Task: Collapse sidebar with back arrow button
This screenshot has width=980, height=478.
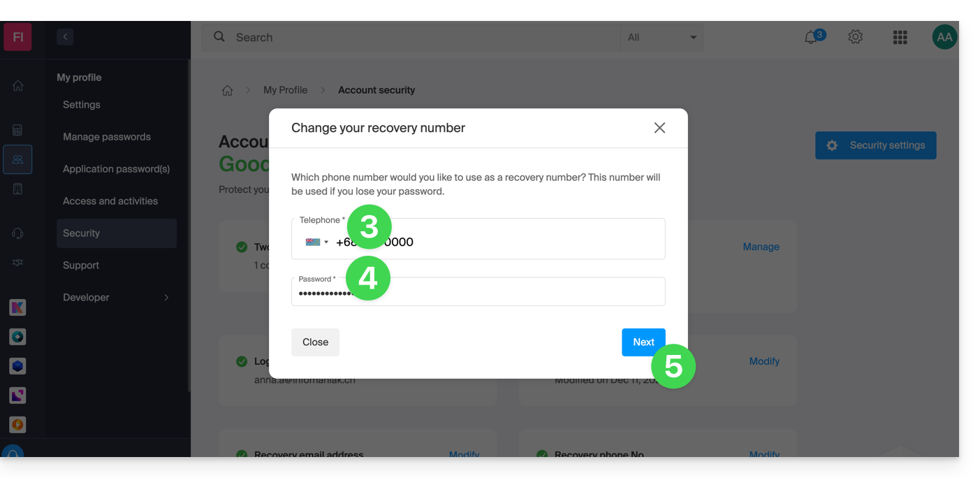Action: (x=65, y=37)
